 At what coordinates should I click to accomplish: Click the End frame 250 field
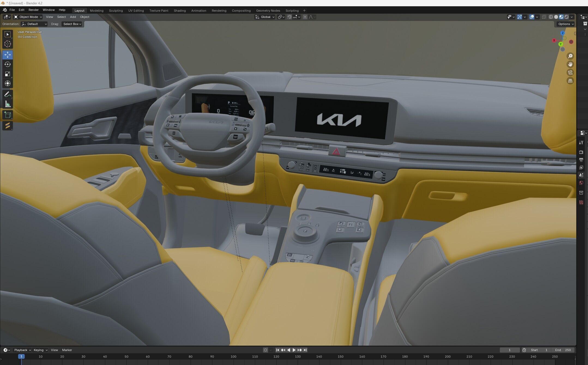(563, 350)
